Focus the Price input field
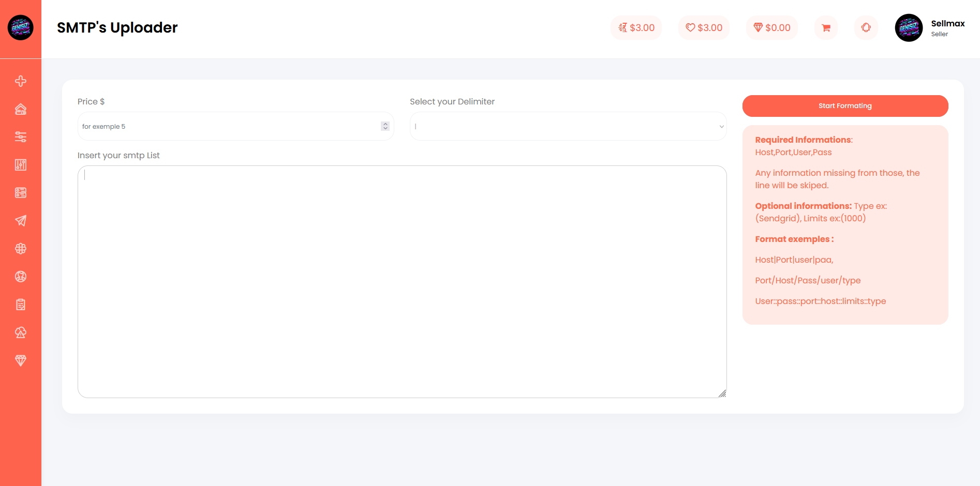 [228, 127]
